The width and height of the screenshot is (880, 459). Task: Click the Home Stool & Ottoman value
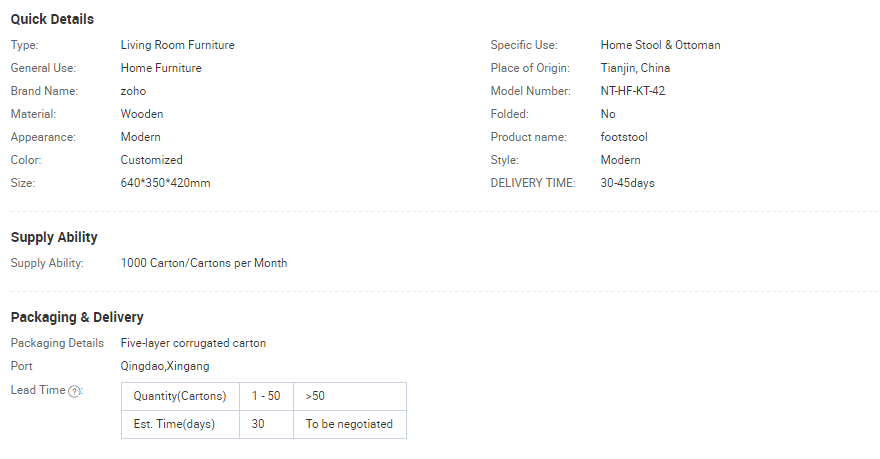point(660,45)
